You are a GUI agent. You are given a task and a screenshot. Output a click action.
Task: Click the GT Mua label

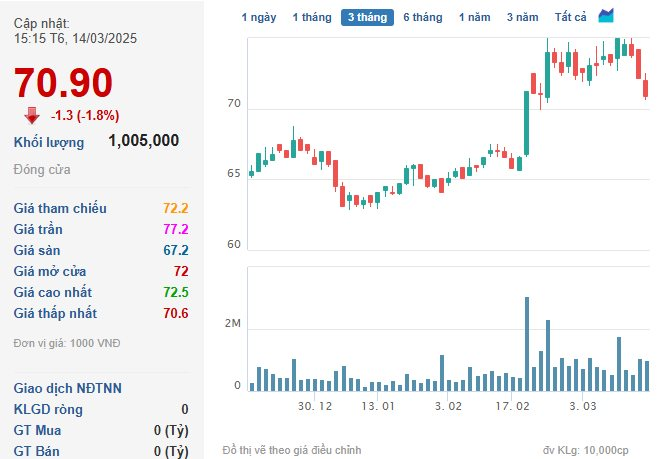[37, 431]
